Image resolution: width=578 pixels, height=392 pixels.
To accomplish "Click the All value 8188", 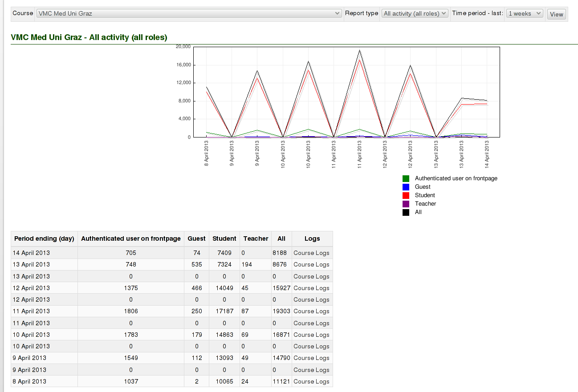I will click(280, 253).
